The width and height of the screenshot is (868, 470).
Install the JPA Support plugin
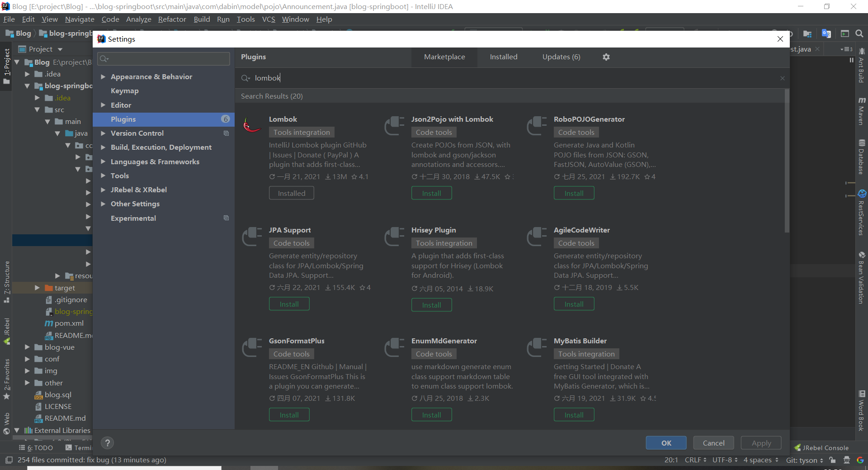coord(289,304)
